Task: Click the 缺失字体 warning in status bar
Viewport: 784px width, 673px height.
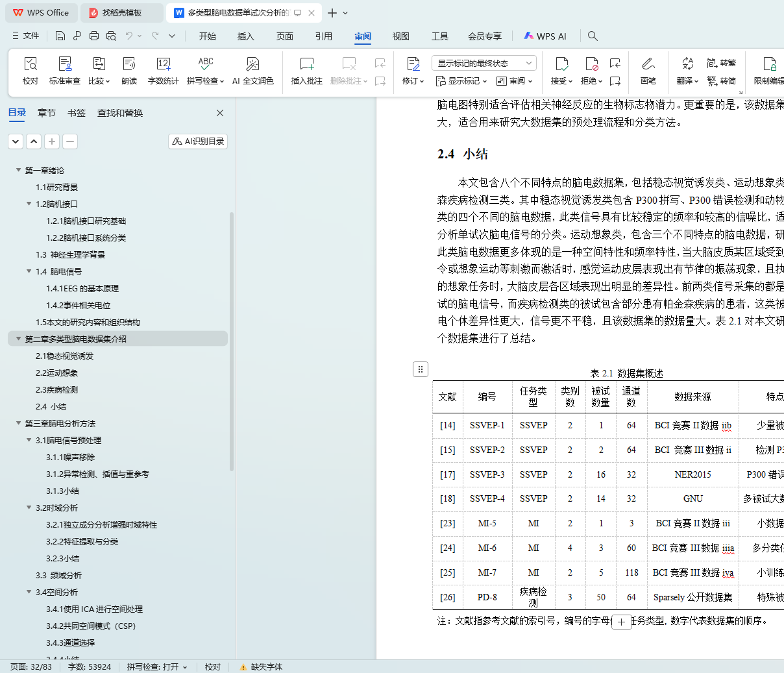Action: [x=261, y=667]
